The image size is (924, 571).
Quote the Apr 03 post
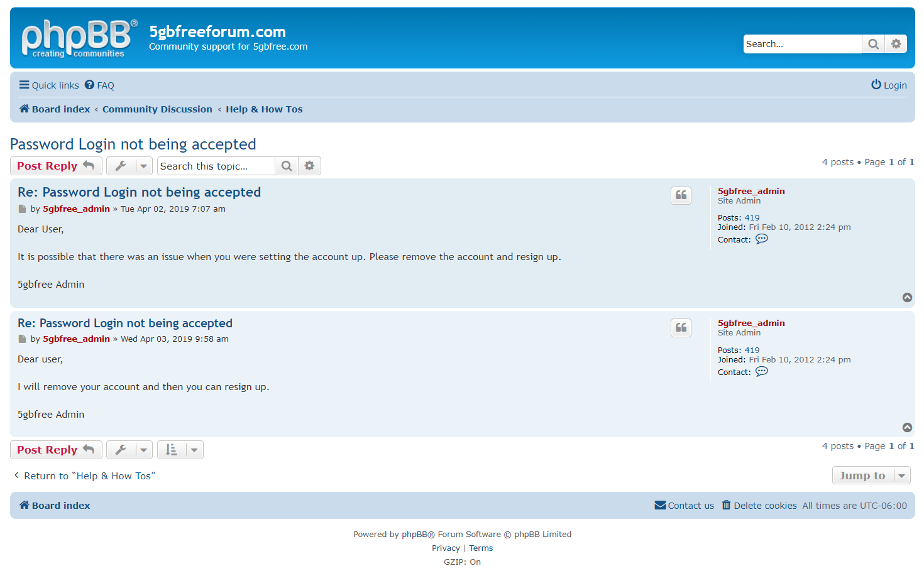[x=681, y=327]
